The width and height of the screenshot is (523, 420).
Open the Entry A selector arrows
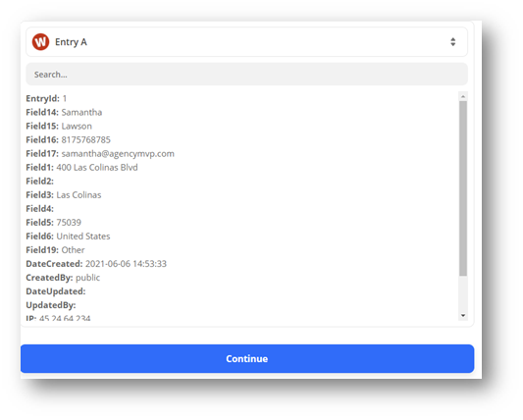click(452, 42)
